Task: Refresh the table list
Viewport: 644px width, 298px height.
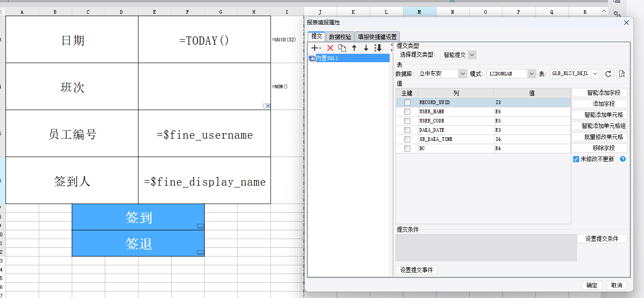Action: pyautogui.click(x=608, y=74)
